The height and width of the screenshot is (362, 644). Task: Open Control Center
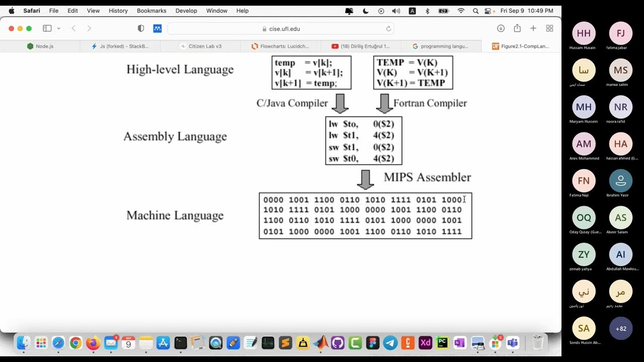click(x=488, y=11)
